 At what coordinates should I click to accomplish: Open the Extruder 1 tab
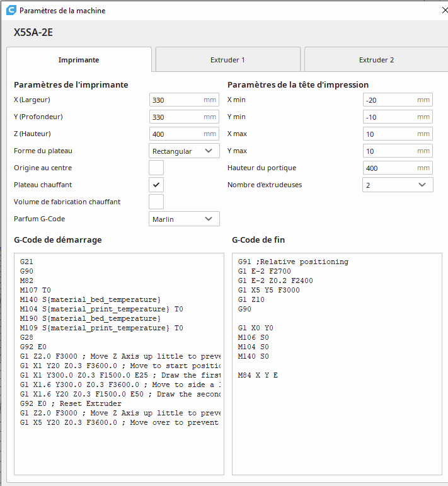click(227, 59)
